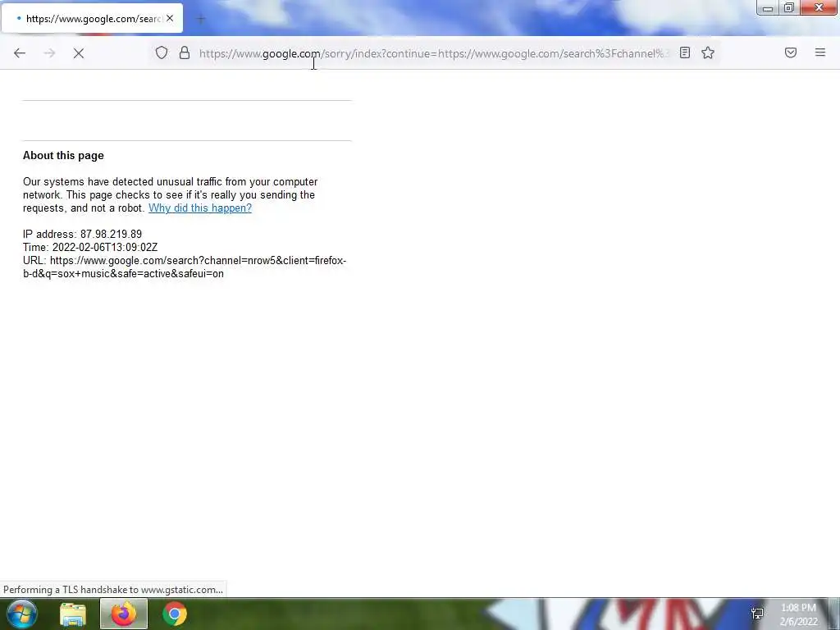Open the network icon in system tray

pyautogui.click(x=757, y=614)
